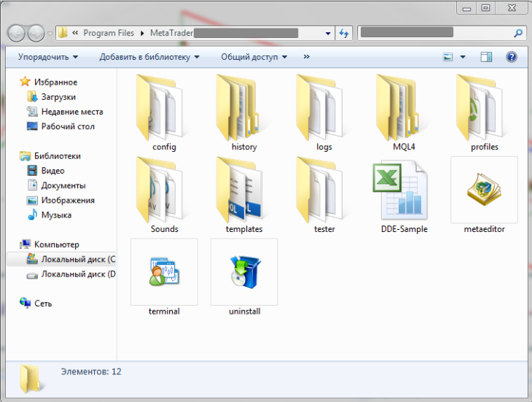The height and width of the screenshot is (402, 532).
Task: Click the Forward navigation arrow
Action: (36, 33)
